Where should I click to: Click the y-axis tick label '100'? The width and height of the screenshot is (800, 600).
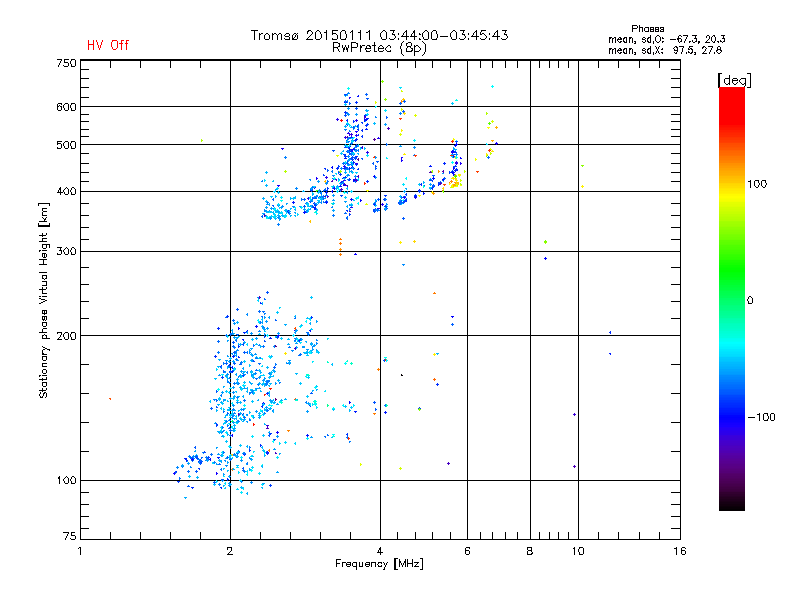point(66,481)
